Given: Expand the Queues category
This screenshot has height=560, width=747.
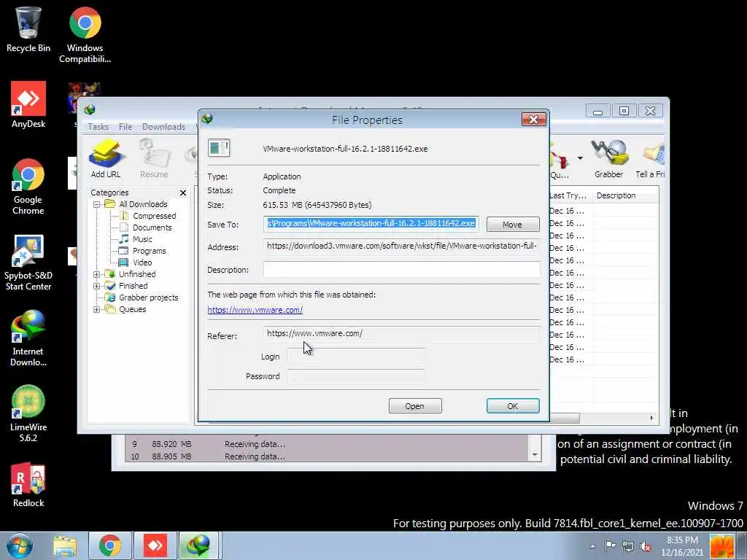Looking at the screenshot, I should (x=97, y=309).
